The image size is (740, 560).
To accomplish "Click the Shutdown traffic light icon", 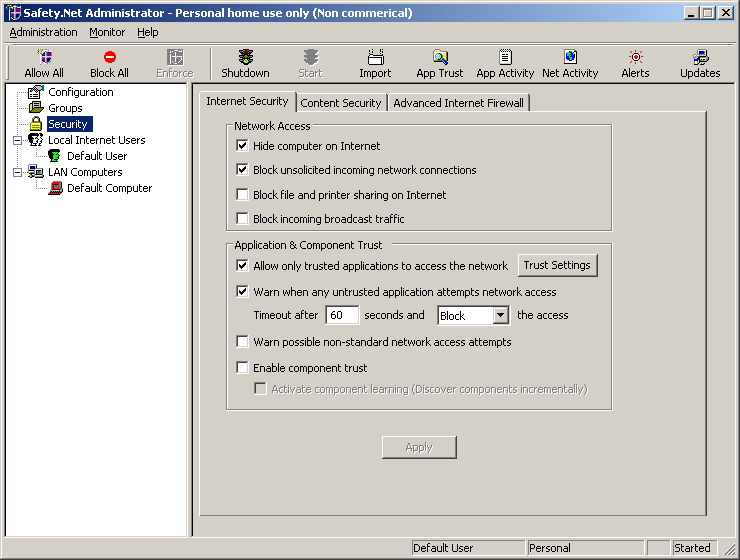I will click(x=245, y=57).
